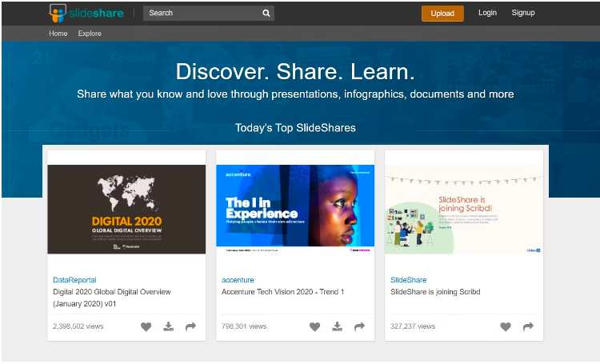Share the Digital 2020 Global Digital Overview slideshow

190,326
